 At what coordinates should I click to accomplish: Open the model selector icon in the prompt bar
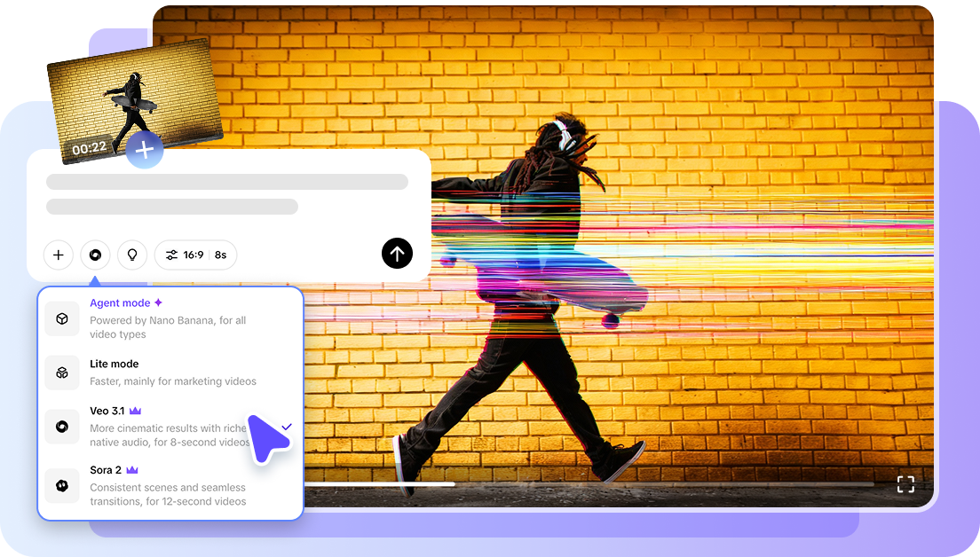coord(95,255)
